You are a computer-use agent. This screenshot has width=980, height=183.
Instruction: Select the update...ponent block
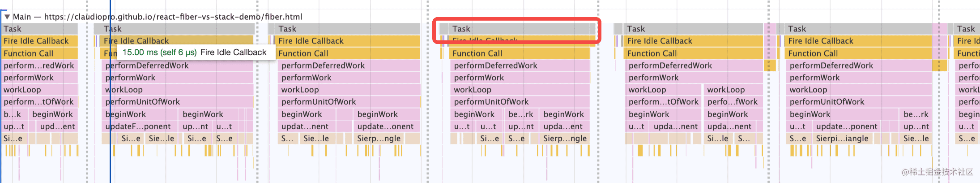click(x=846, y=126)
